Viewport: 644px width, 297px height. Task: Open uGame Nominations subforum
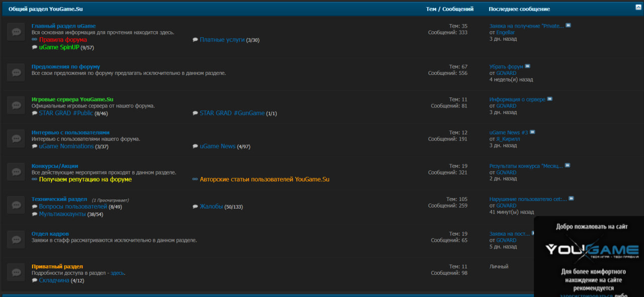click(66, 146)
